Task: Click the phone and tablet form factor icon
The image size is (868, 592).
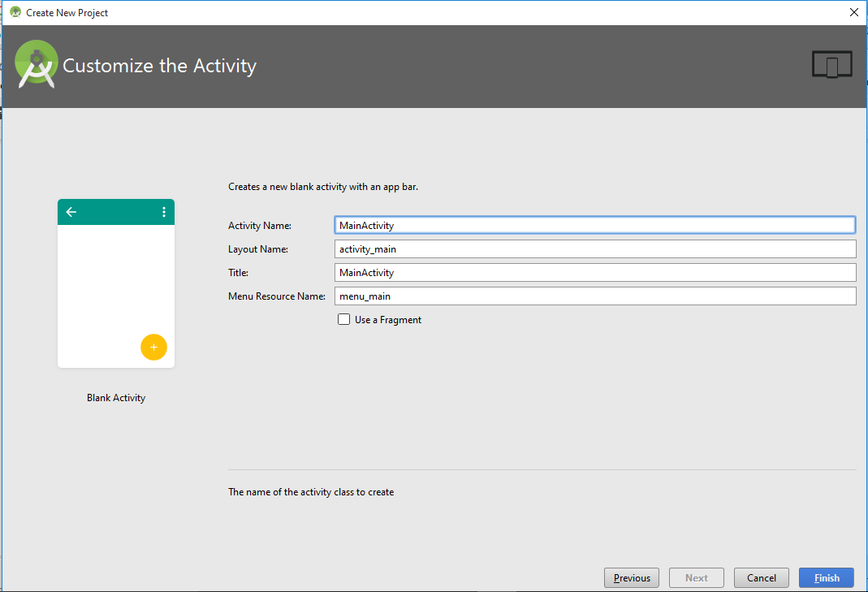Action: pos(831,64)
